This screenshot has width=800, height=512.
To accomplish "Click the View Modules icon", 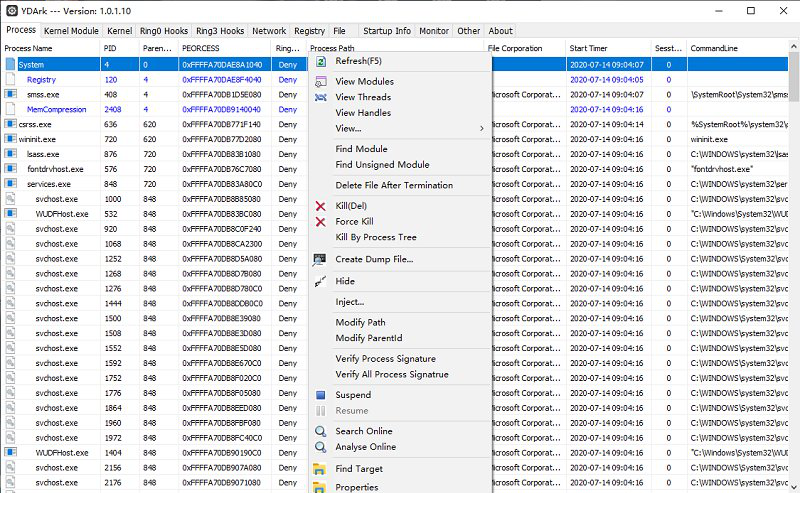I will tap(320, 82).
